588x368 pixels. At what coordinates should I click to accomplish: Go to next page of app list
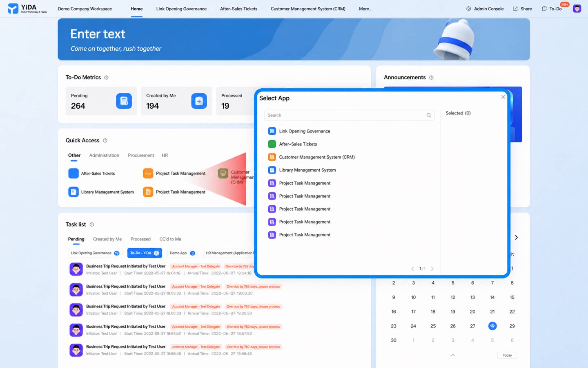[432, 269]
